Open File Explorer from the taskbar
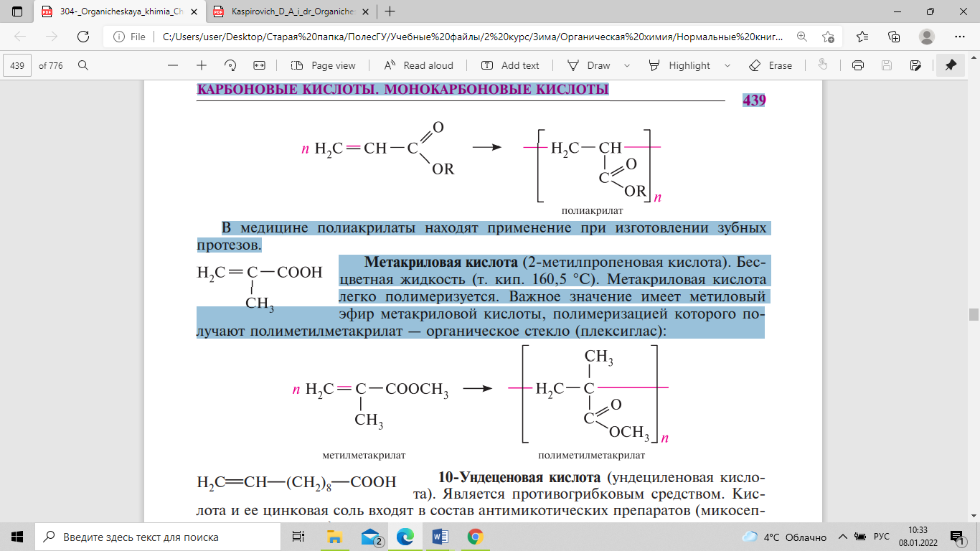The height and width of the screenshot is (551, 980). click(334, 537)
